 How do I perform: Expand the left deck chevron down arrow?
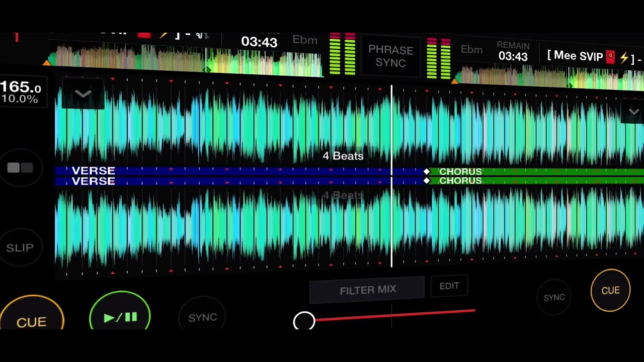pos(83,94)
